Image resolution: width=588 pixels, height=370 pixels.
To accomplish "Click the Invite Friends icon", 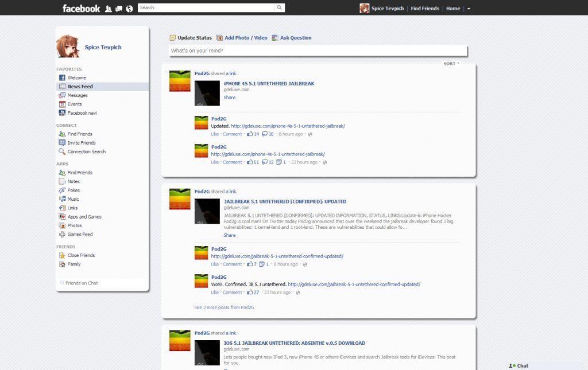I will (62, 143).
